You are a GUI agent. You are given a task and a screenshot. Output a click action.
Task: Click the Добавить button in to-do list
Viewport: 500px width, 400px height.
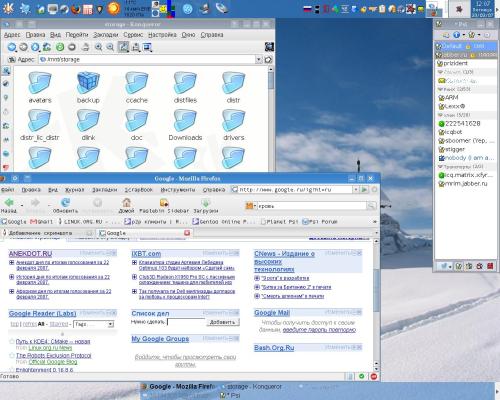tap(222, 322)
